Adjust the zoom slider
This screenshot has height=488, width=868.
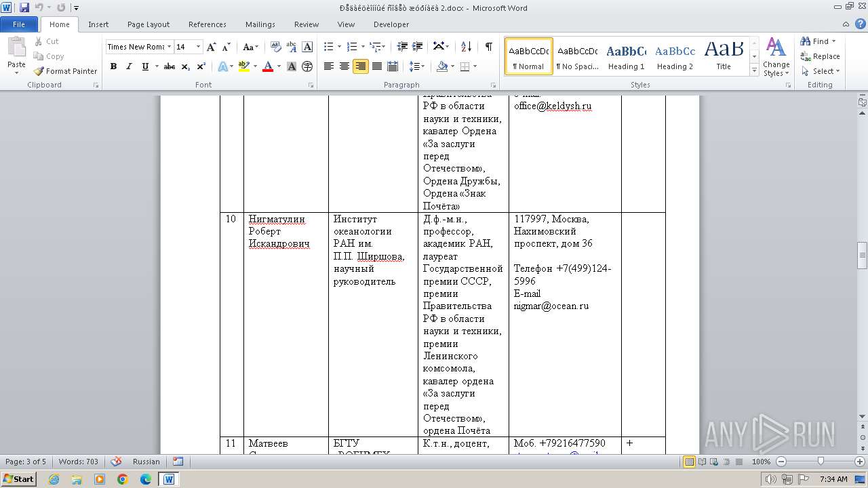pos(821,462)
